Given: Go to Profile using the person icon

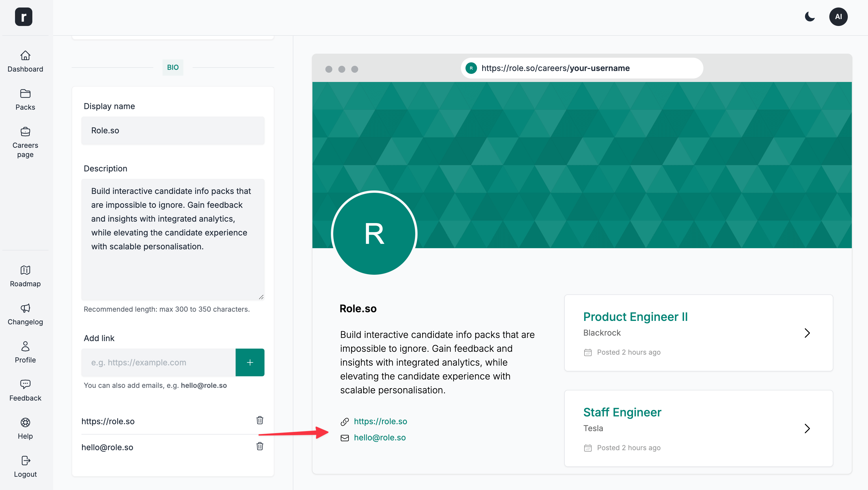Looking at the screenshot, I should coord(25,351).
